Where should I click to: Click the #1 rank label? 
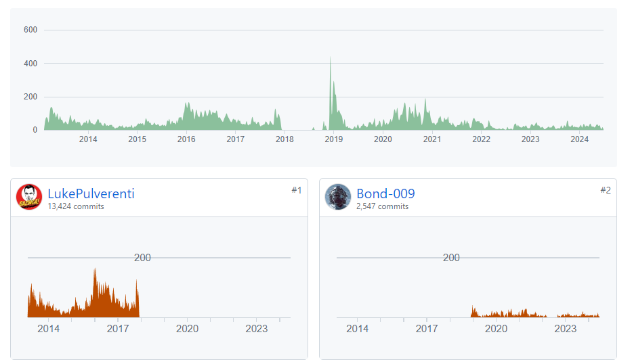point(297,190)
